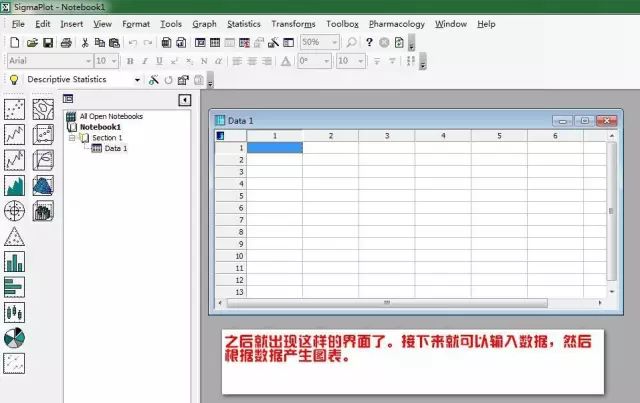Open the line spacing 10 dropdown
640x403 pixels.
click(x=360, y=61)
